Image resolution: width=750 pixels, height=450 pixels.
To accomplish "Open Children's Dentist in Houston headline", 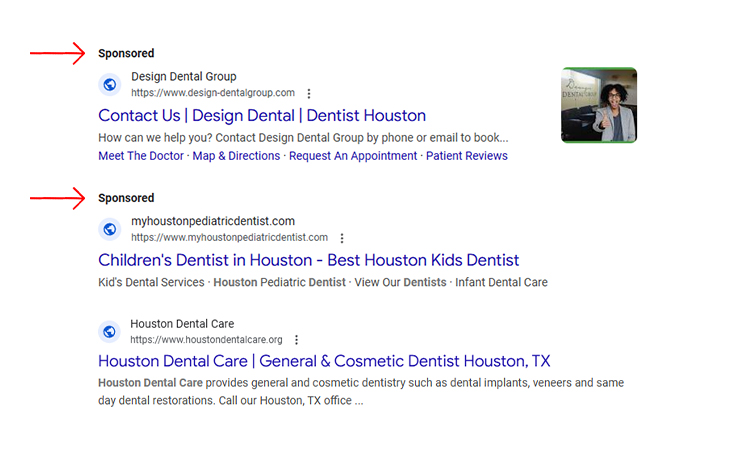I will (x=309, y=260).
